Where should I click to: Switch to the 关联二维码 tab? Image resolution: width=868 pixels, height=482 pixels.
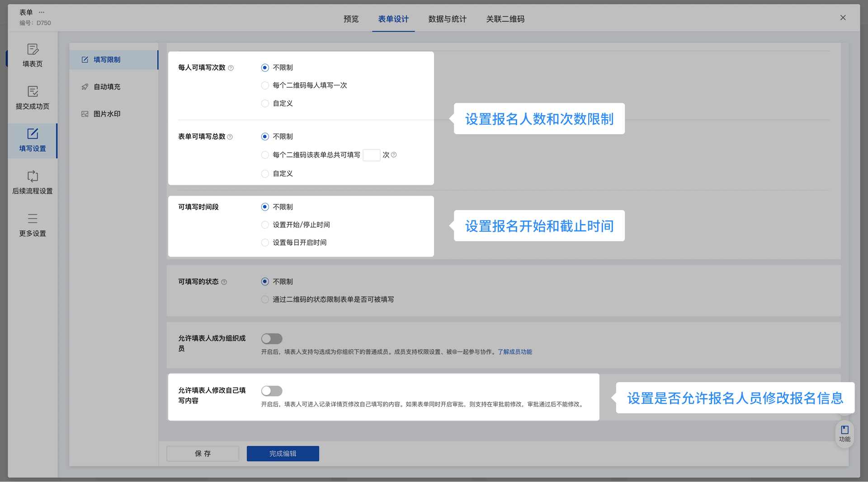click(x=505, y=19)
